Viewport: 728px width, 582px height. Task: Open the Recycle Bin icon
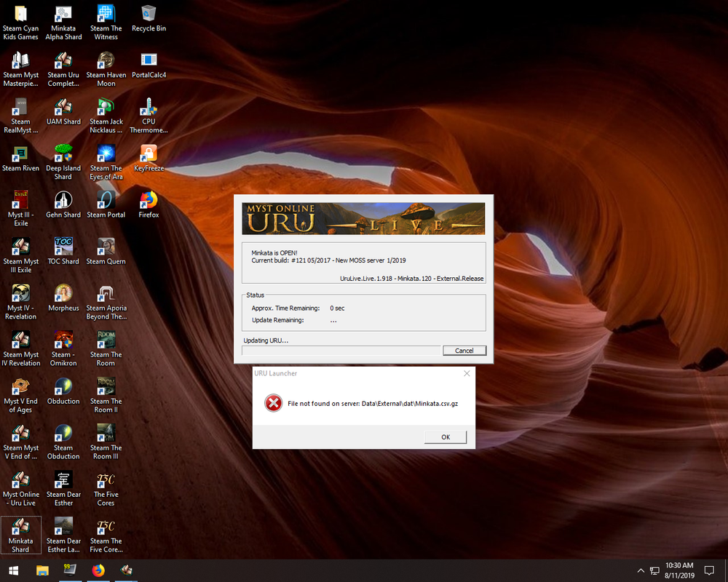click(149, 19)
